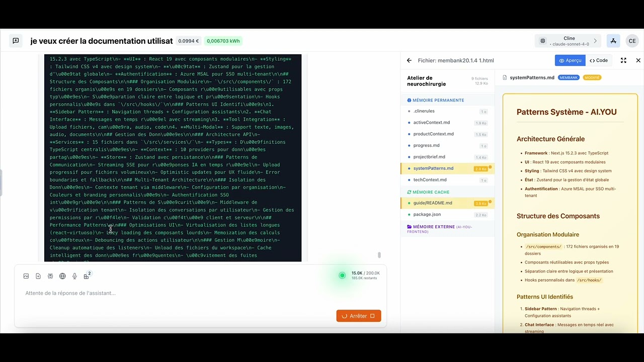This screenshot has height=362, width=644.
Task: Click the 'Atelier de neurochirurgie' workspace heading
Action: coord(427,81)
